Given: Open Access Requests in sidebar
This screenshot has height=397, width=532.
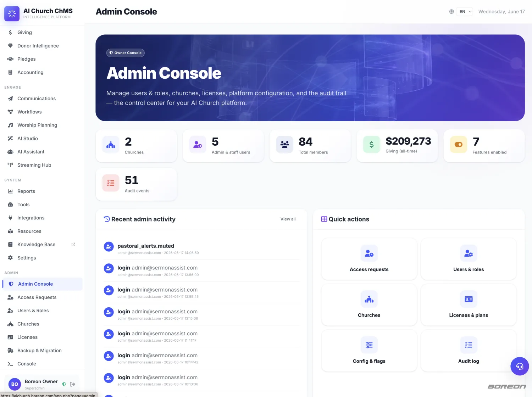Looking at the screenshot, I should pos(42,297).
